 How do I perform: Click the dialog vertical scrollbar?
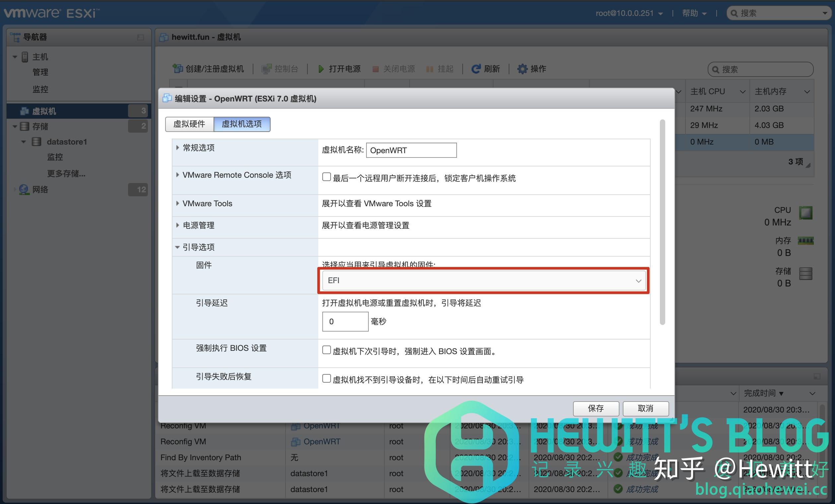(x=662, y=222)
